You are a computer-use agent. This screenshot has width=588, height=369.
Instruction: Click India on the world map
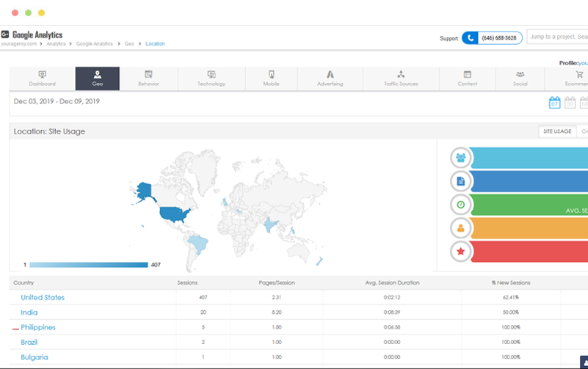click(269, 224)
